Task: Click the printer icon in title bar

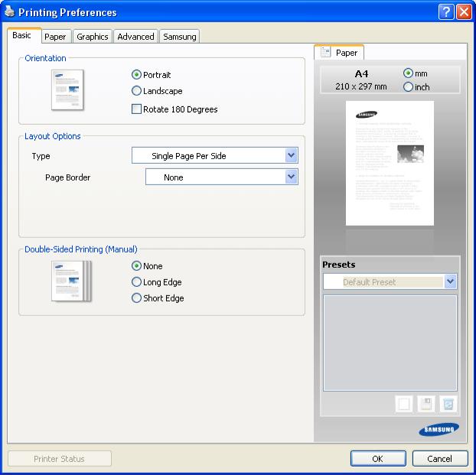Action: point(9,11)
